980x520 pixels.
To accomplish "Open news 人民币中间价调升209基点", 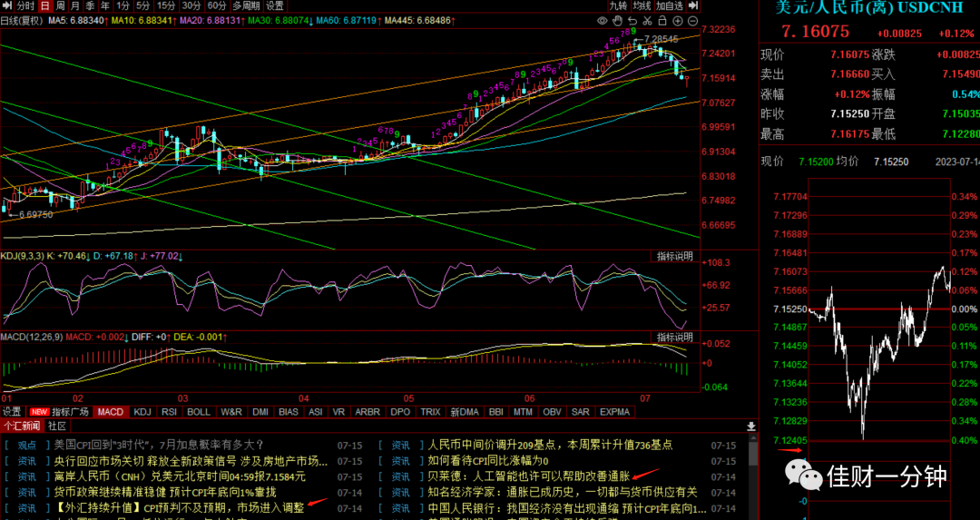I will point(550,445).
